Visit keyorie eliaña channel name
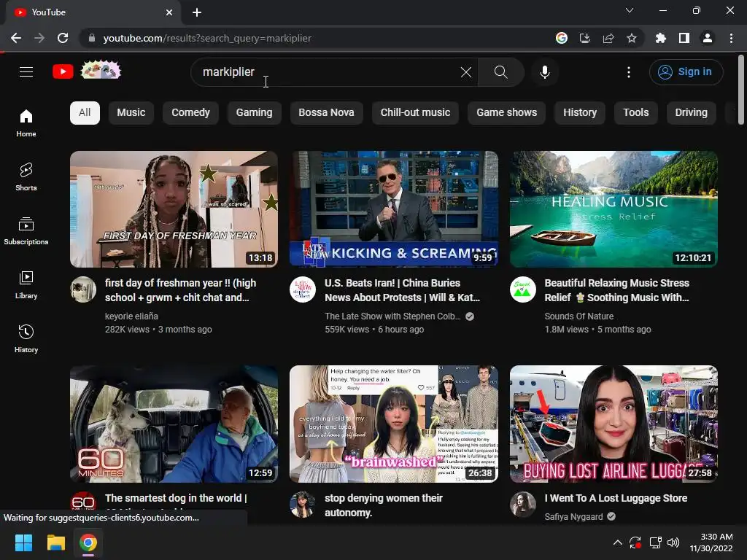 coord(131,316)
